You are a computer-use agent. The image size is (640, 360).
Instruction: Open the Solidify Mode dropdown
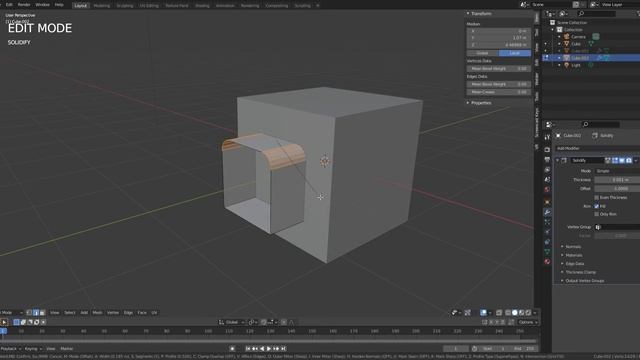617,171
